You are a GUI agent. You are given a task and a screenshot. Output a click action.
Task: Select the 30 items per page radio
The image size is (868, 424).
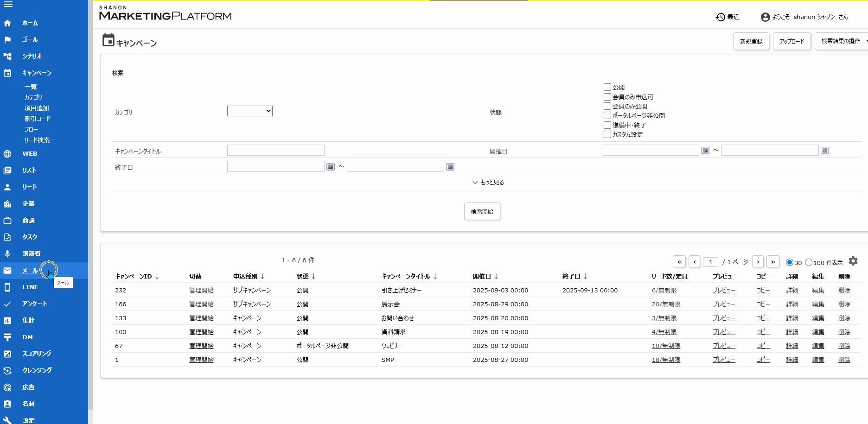[790, 262]
